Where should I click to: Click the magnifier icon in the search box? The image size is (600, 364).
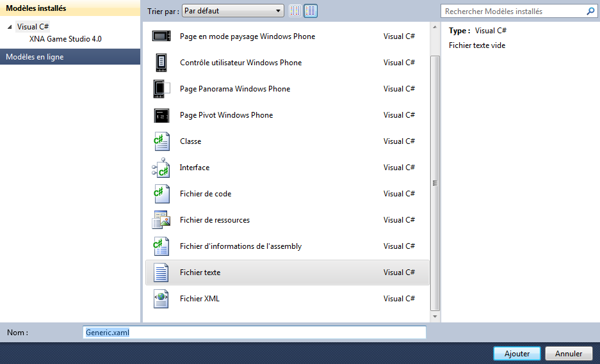pyautogui.click(x=590, y=11)
